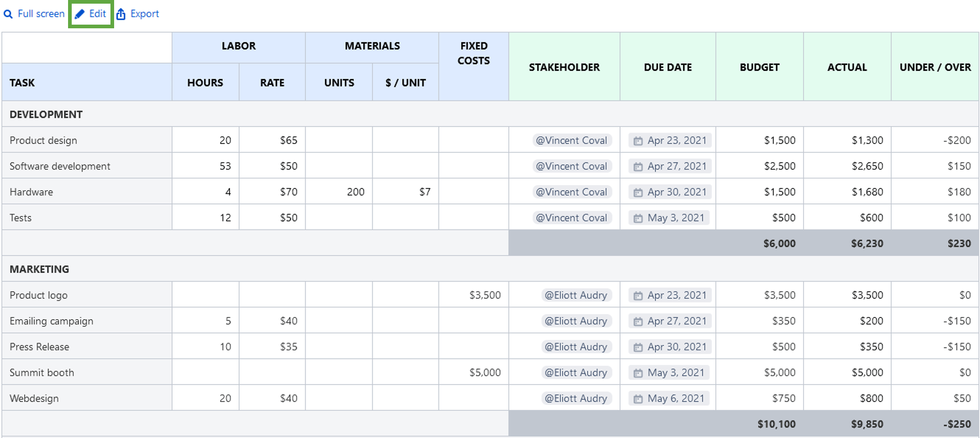The image size is (980, 438).
Task: Open the @Vincent Coval mention on Product design row
Action: pyautogui.click(x=572, y=140)
